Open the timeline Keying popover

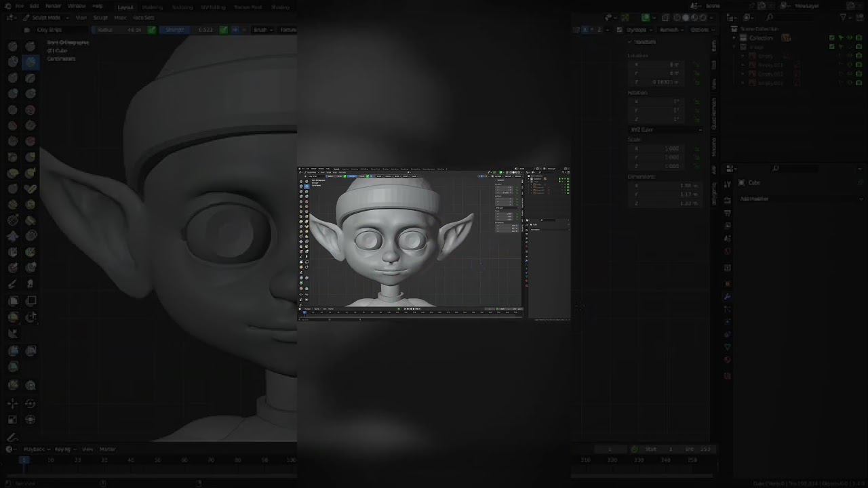[x=64, y=449]
